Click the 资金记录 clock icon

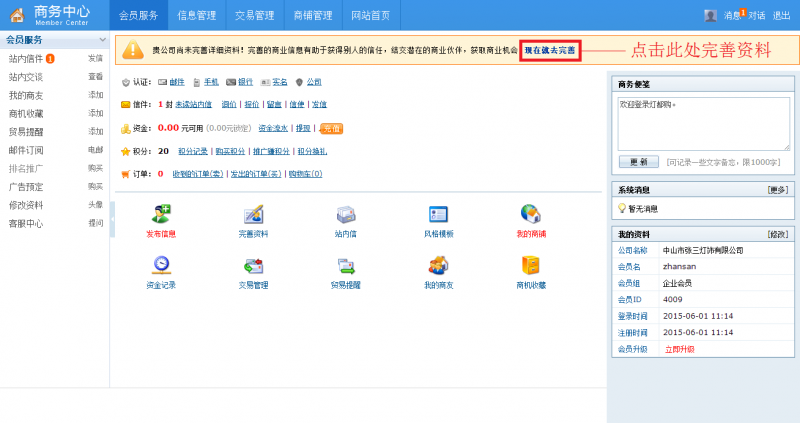coord(161,266)
